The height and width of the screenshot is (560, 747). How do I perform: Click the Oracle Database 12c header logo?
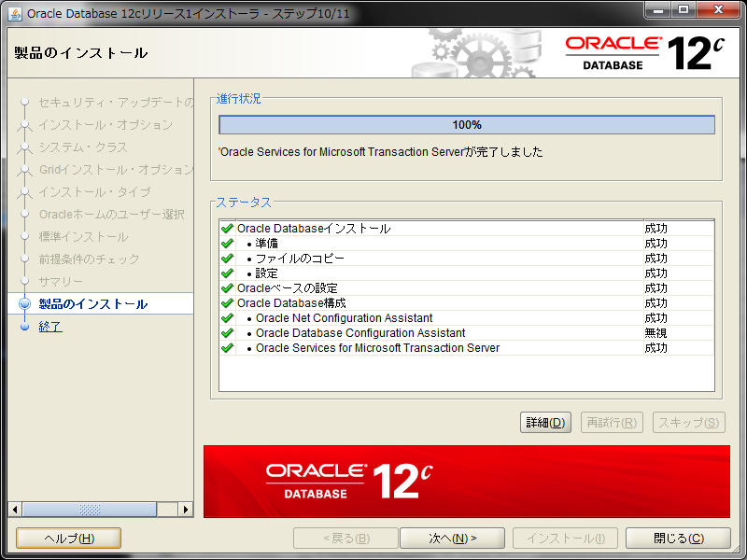(644, 53)
